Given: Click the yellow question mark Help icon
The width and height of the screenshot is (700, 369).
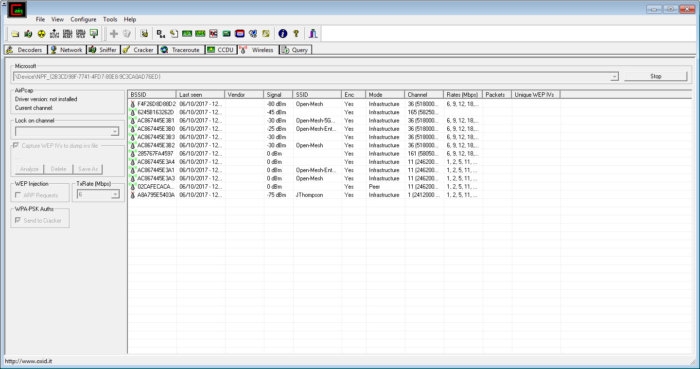Looking at the screenshot, I should pyautogui.click(x=296, y=33).
